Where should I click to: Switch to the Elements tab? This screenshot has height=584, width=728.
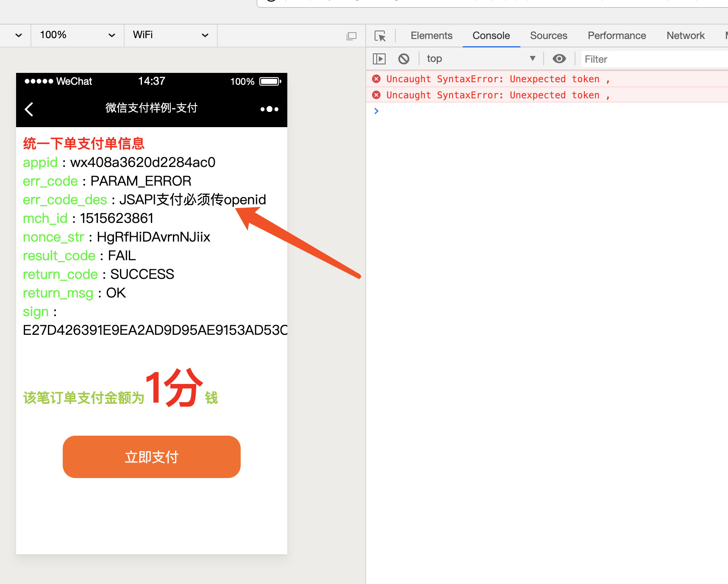click(431, 36)
